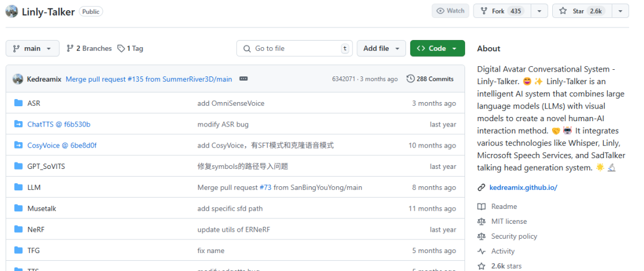Open the kedreamix.github.io website link
The height and width of the screenshot is (271, 644).
[524, 187]
